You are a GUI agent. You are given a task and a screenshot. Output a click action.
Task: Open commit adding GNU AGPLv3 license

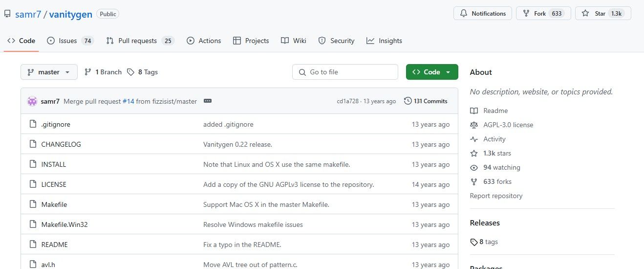coord(289,184)
